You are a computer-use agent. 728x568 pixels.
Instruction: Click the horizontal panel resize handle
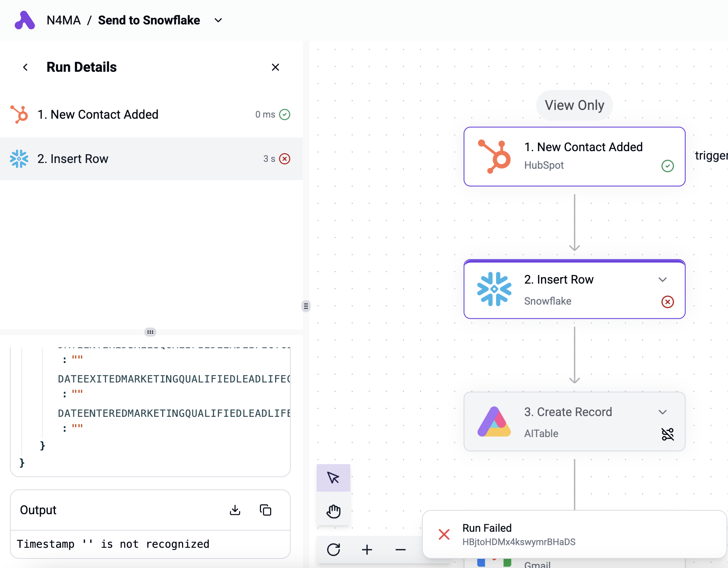[x=150, y=332]
